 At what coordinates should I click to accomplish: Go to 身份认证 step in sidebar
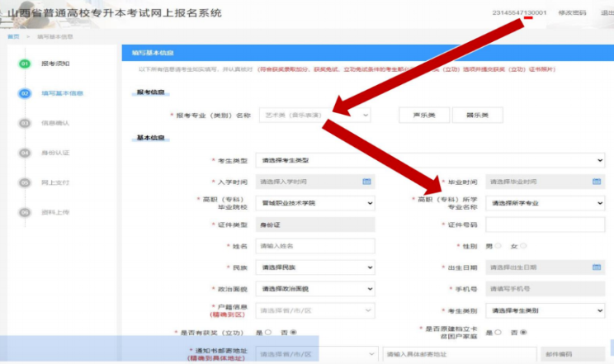coord(55,153)
